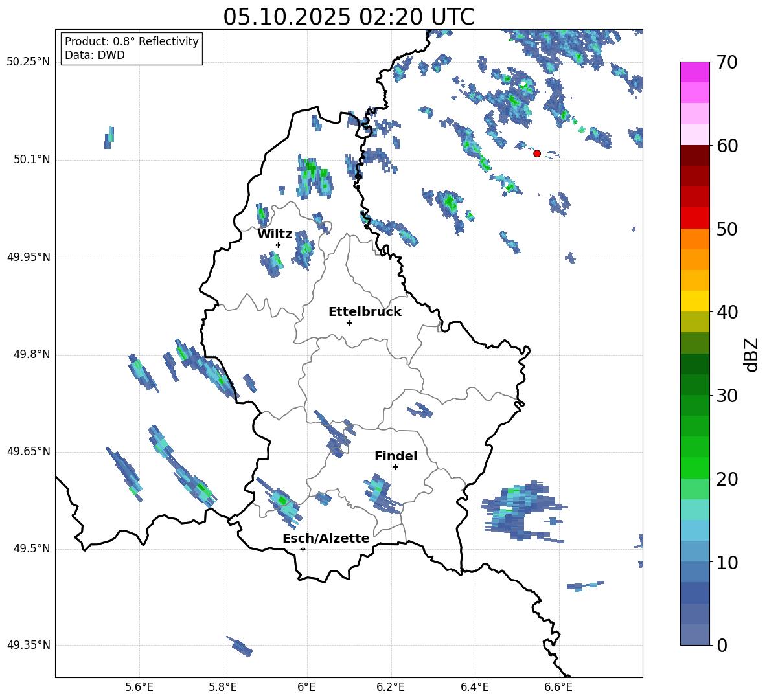767x700 pixels.
Task: Click the Wiltz station cross marker
Action: tap(279, 245)
